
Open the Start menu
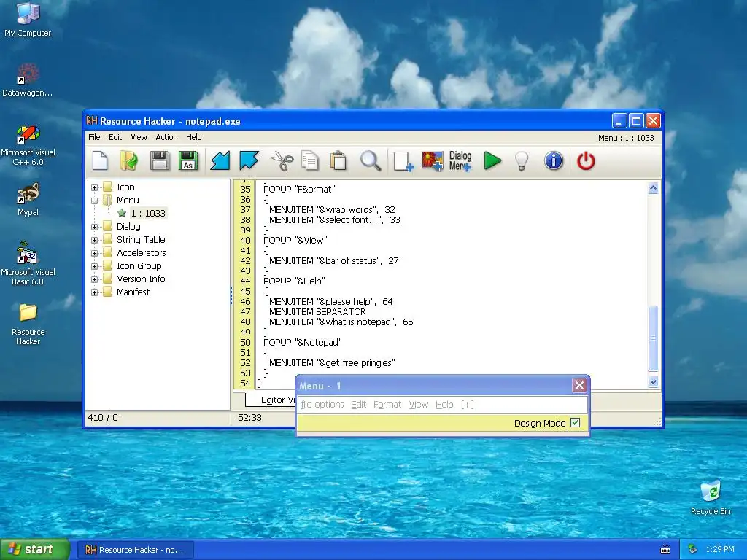click(35, 550)
